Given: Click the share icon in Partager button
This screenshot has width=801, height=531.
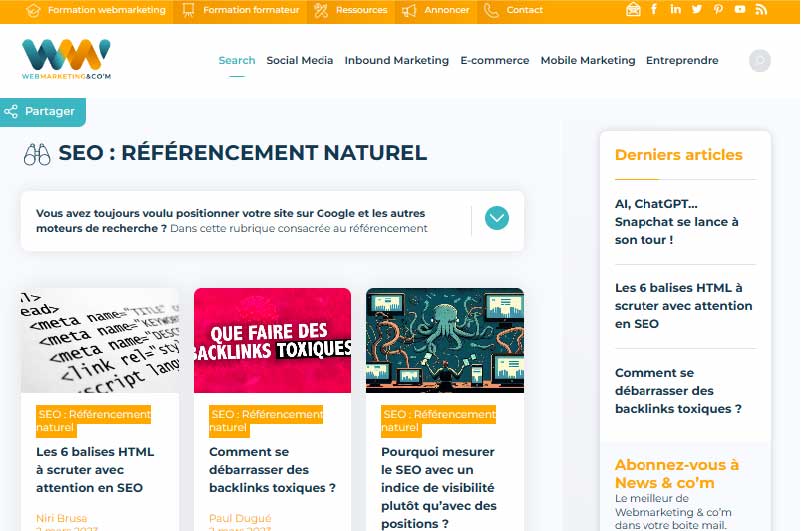Looking at the screenshot, I should tap(11, 111).
